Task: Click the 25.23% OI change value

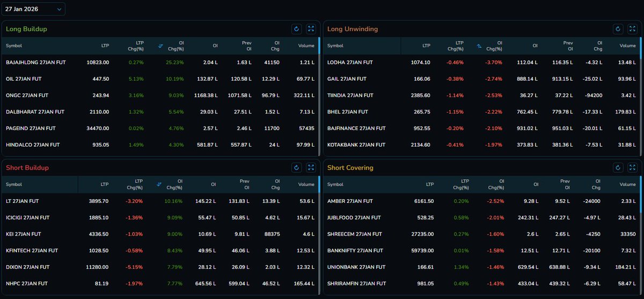Action: coord(175,62)
